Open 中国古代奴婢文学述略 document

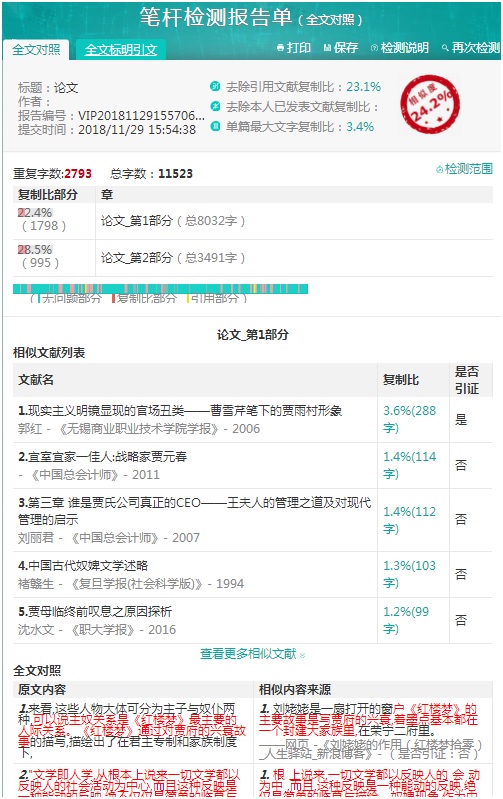tap(83, 566)
